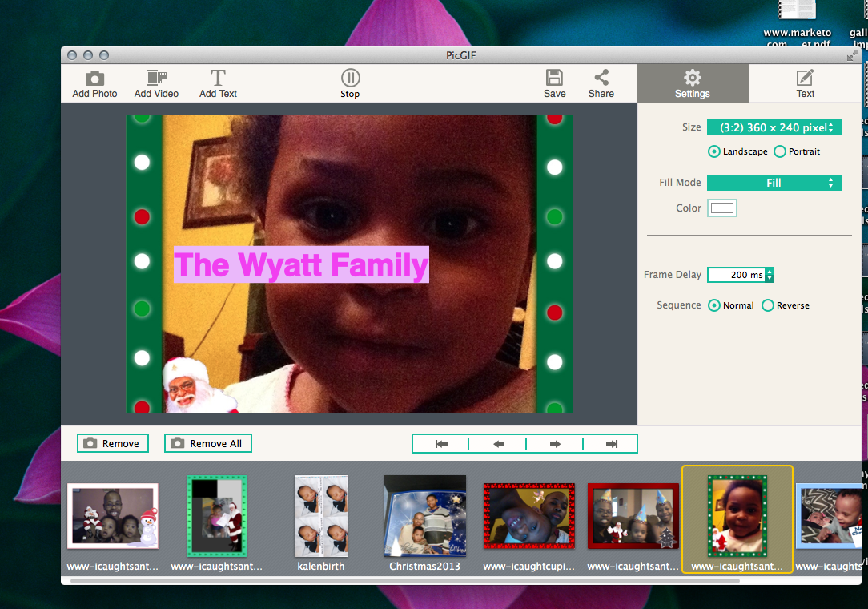Screen dimensions: 868x609
Task: Click the Add Text T icon
Action: click(x=218, y=78)
